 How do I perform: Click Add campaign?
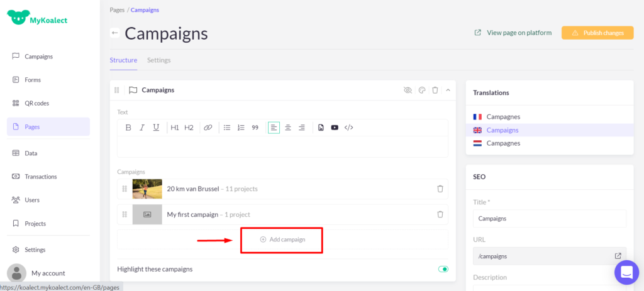click(x=282, y=239)
